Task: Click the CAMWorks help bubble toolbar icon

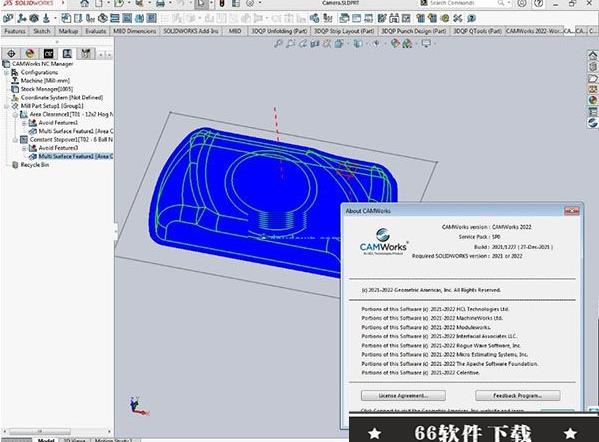Action: tap(472, 18)
